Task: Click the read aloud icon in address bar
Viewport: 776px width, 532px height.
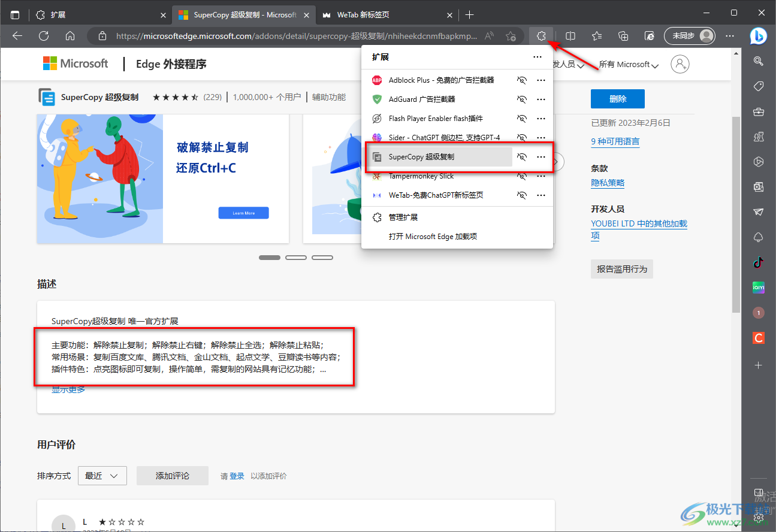Action: click(490, 36)
